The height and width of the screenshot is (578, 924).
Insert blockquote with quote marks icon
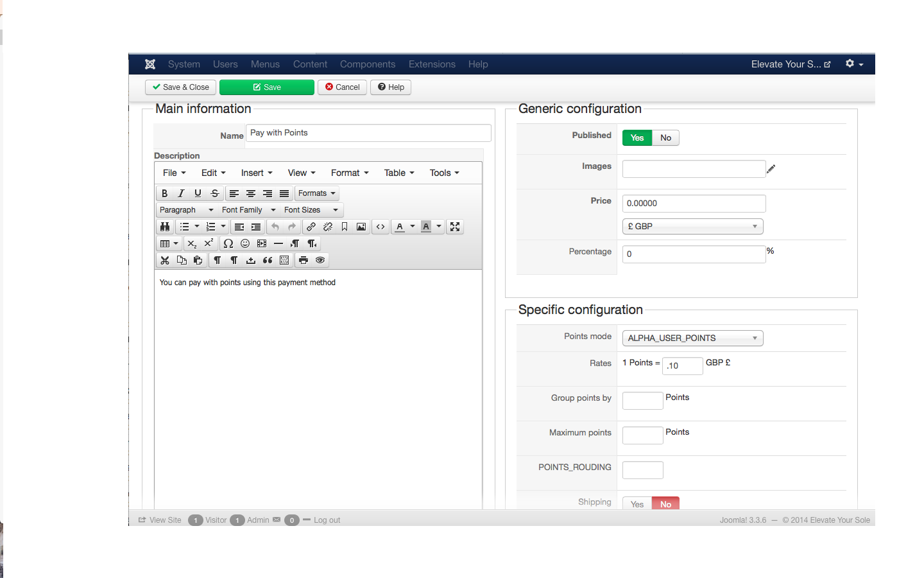(268, 260)
